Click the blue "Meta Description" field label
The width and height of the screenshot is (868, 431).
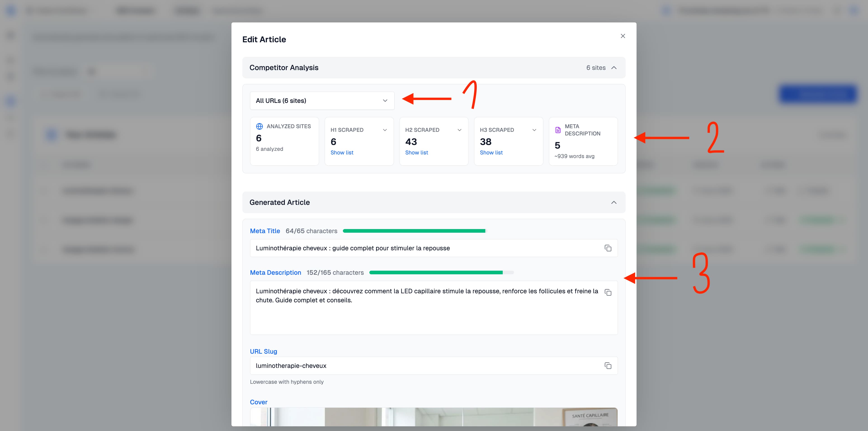276,273
